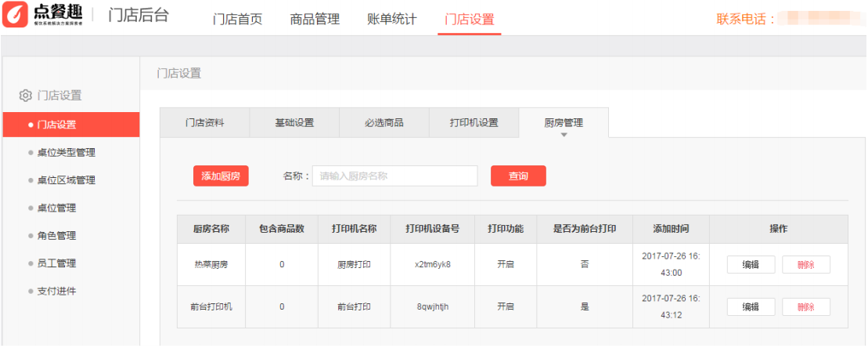Select 桌位类型管理 in the sidebar
Viewport: 868px width, 348px height.
click(x=70, y=152)
